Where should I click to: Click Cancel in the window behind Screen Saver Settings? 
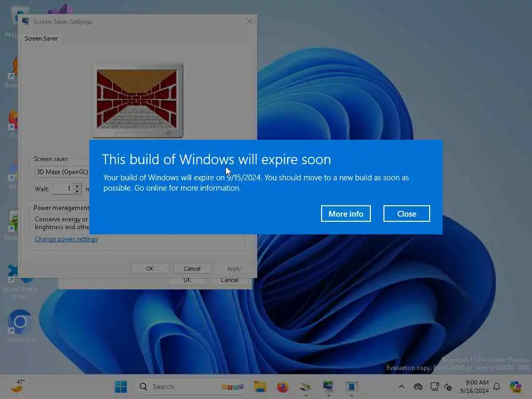coord(229,280)
